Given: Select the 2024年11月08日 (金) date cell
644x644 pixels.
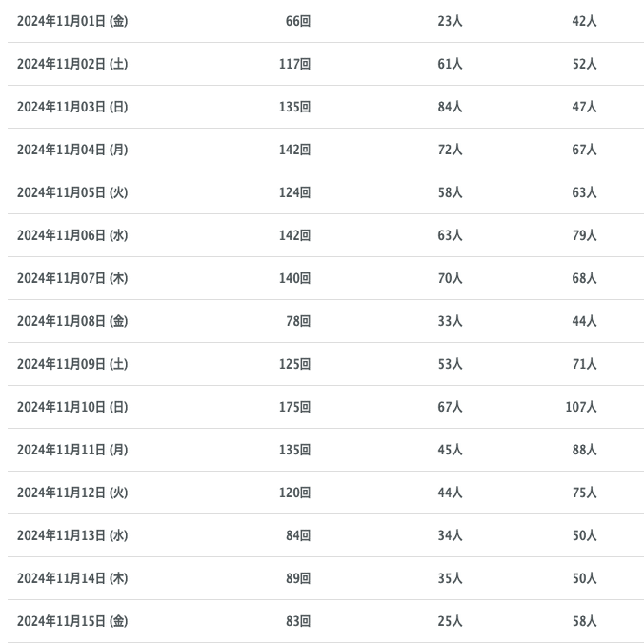Looking at the screenshot, I should click(x=72, y=321).
